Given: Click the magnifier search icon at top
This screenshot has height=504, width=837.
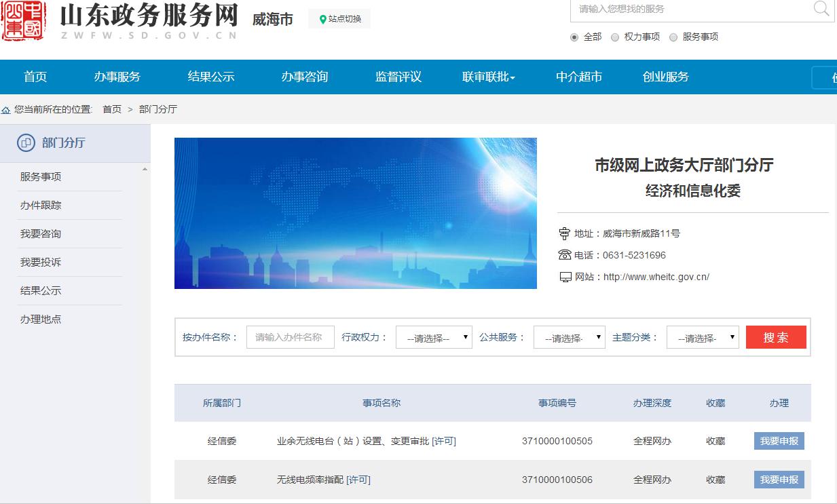Looking at the screenshot, I should [x=821, y=9].
